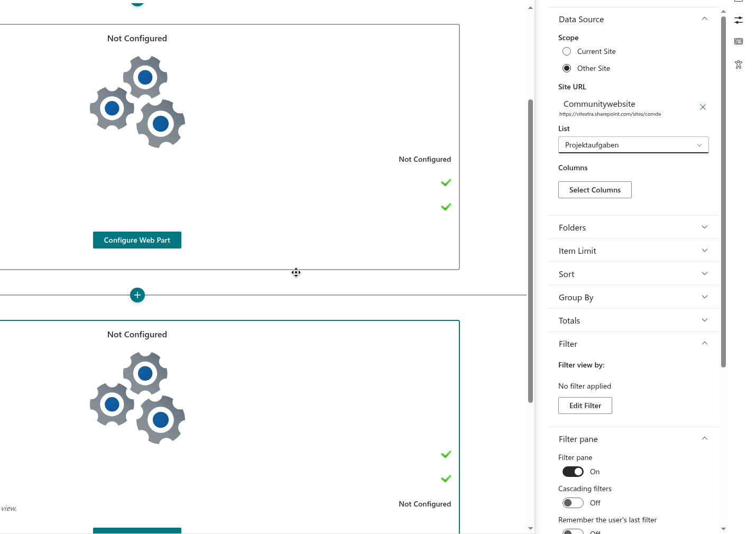Screen dimensions: 756x534
Task: Turn off the Filter pane switch
Action: (573, 472)
